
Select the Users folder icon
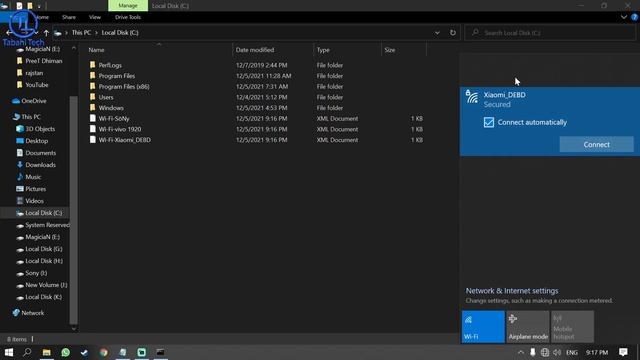93,97
